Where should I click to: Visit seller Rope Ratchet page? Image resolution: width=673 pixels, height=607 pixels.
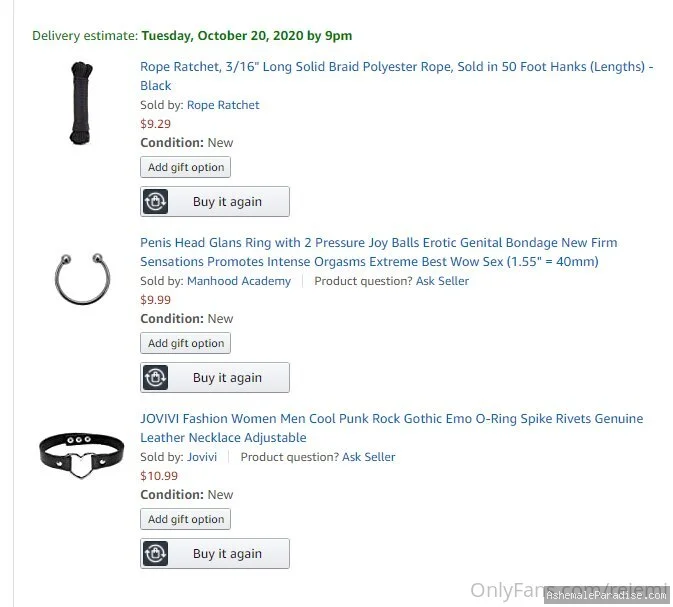coord(223,105)
